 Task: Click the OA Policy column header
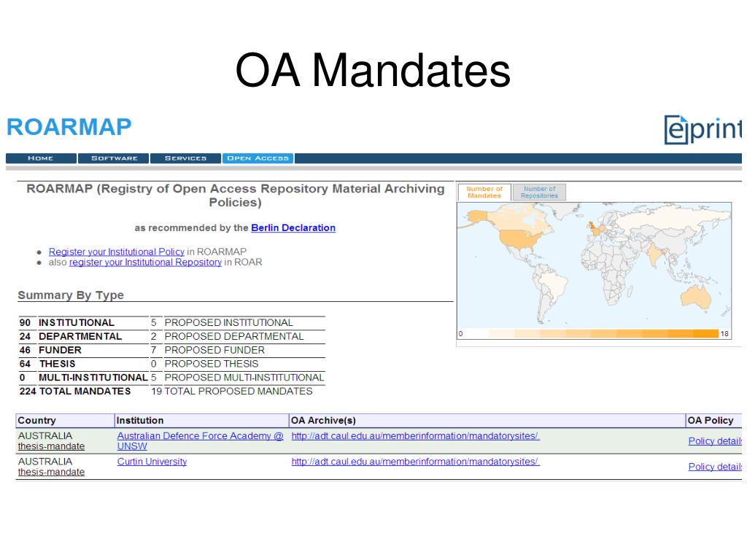(x=713, y=421)
